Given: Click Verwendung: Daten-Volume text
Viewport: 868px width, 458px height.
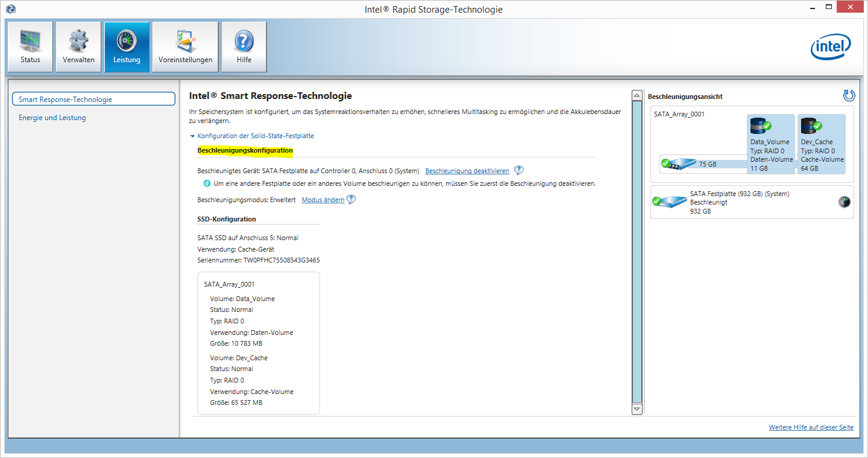Looking at the screenshot, I should [x=252, y=332].
